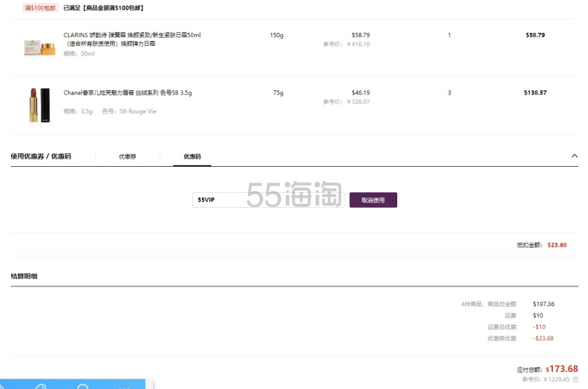This screenshot has height=389, width=588.
Task: Select the 优惠码 tab
Action: pos(192,157)
